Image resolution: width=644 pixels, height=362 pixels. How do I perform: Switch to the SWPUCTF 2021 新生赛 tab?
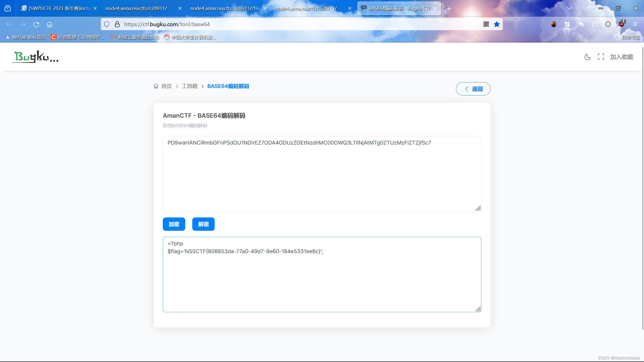[57, 8]
